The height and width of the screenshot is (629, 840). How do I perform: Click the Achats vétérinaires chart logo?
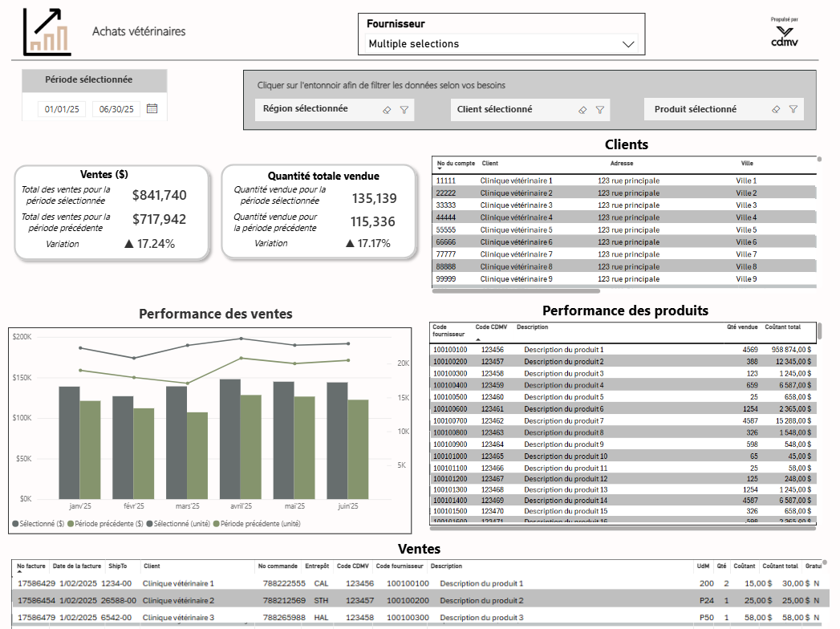coord(47,32)
